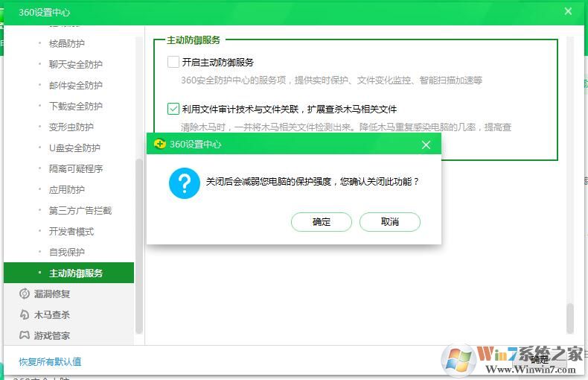Open 聊天安全防护 settings
Screen dimensions: 588x380
(x=75, y=64)
